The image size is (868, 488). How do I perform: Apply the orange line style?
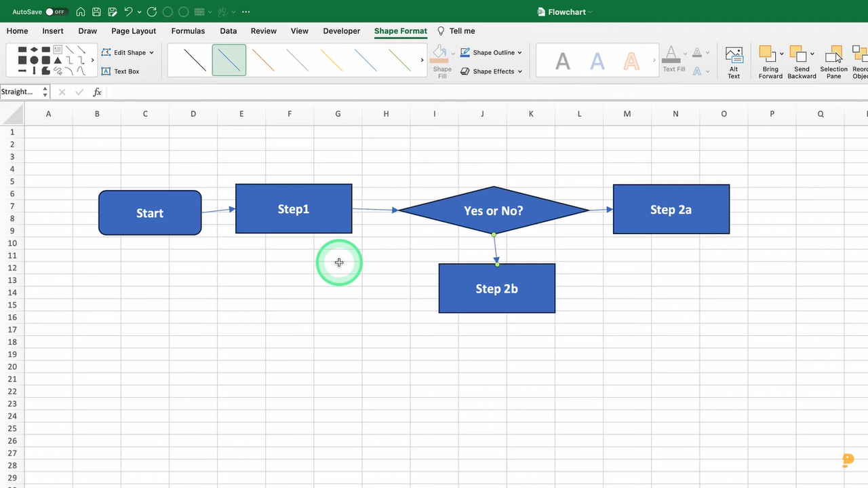(x=263, y=60)
